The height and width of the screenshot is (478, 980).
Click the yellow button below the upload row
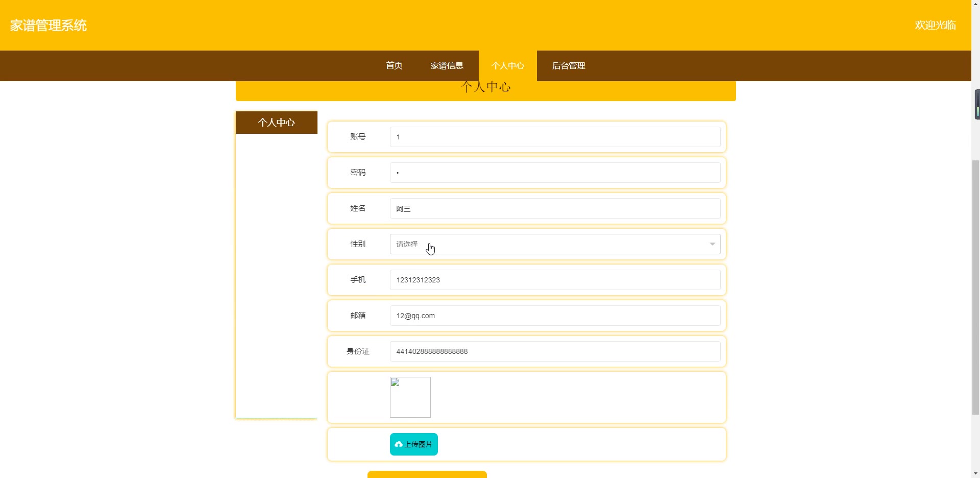click(427, 474)
